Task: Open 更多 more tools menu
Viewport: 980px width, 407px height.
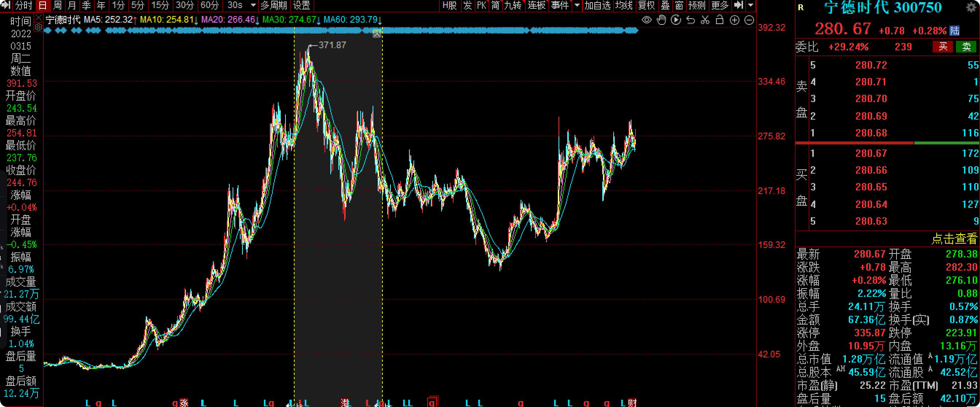Action: click(720, 5)
